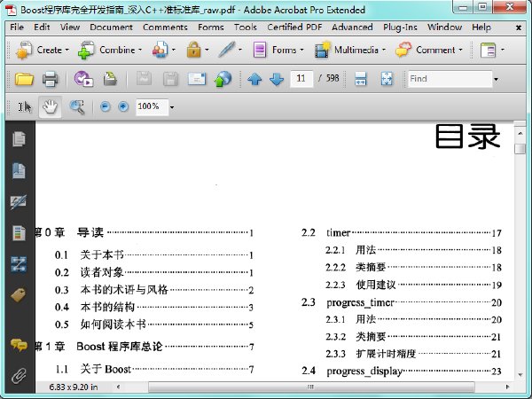Viewport: 532px width, 399px height.
Task: Click the email envelope icon
Action: [197, 79]
